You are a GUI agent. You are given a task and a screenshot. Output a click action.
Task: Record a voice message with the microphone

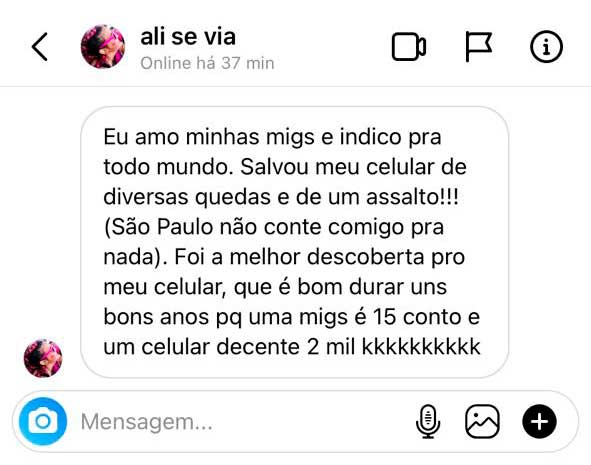(428, 421)
